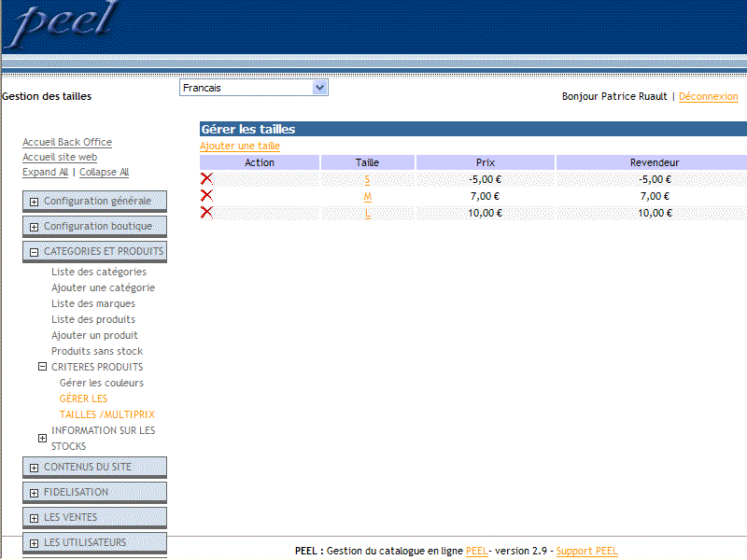Click the Déconnexion link

pyautogui.click(x=708, y=96)
